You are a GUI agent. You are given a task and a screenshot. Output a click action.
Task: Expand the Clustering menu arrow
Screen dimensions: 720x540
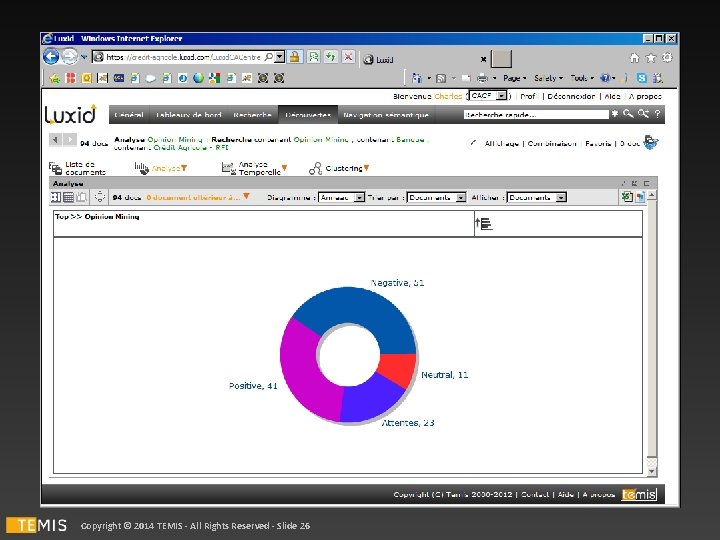click(366, 168)
